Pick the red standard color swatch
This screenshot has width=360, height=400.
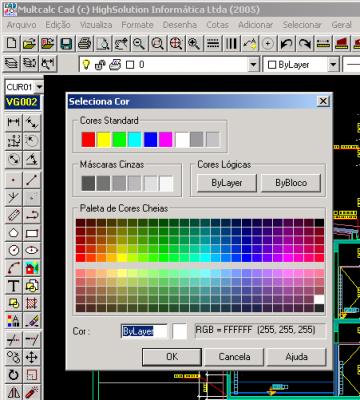(x=88, y=139)
